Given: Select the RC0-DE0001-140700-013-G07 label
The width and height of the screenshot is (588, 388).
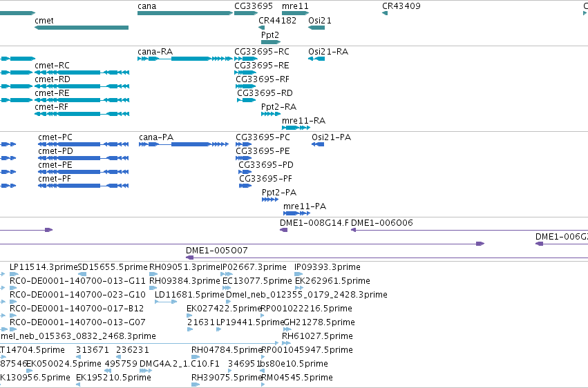Looking at the screenshot, I should point(77,323).
